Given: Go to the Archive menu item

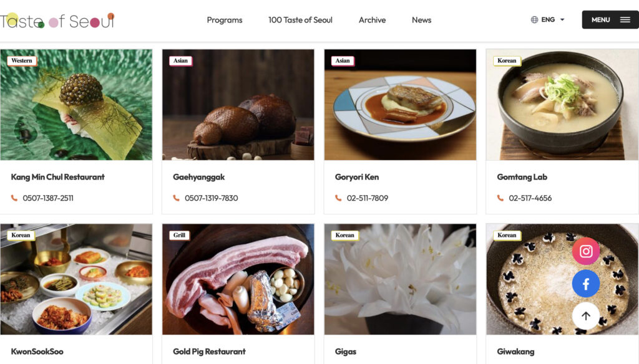Looking at the screenshot, I should pos(372,20).
